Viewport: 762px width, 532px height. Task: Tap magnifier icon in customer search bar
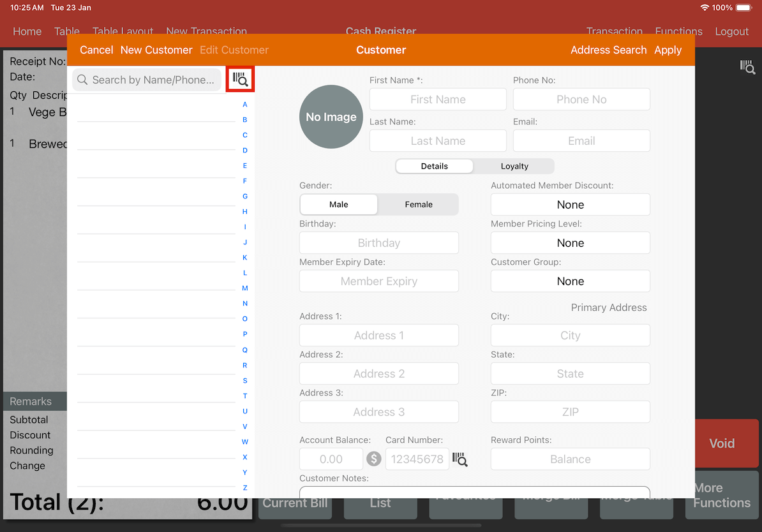[82, 80]
